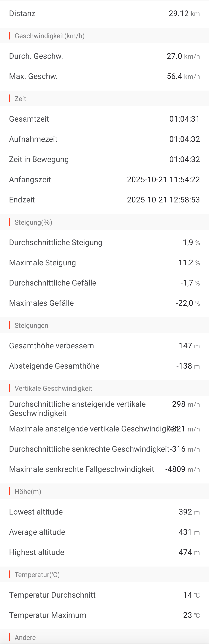Tap the Aufnahmezeit value 01:04:32
209x644 pixels.
(184, 139)
